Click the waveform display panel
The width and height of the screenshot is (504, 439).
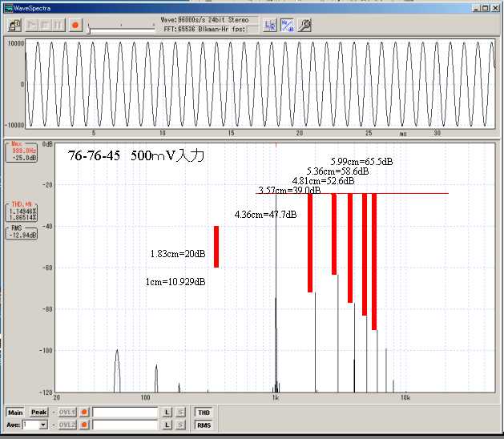[x=260, y=84]
